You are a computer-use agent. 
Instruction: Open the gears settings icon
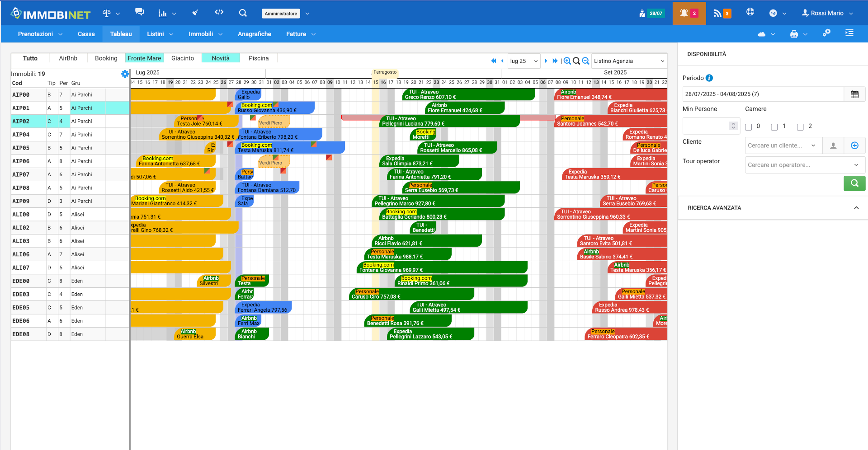point(826,33)
